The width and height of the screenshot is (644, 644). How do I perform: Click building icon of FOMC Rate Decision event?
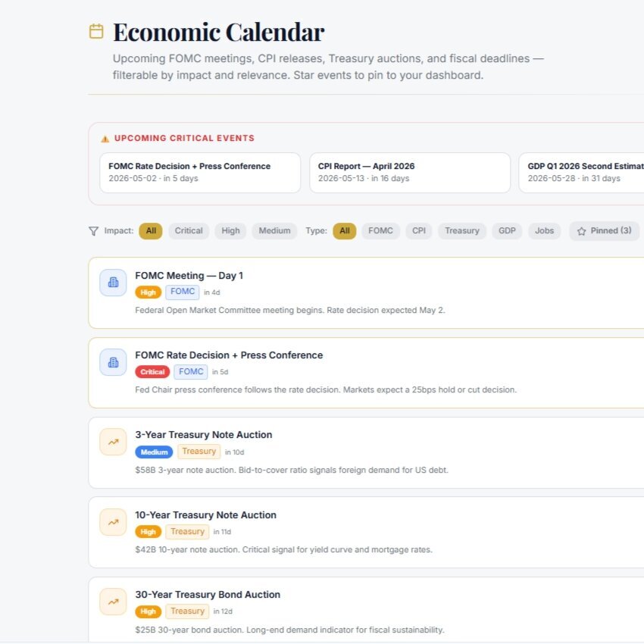pyautogui.click(x=113, y=362)
